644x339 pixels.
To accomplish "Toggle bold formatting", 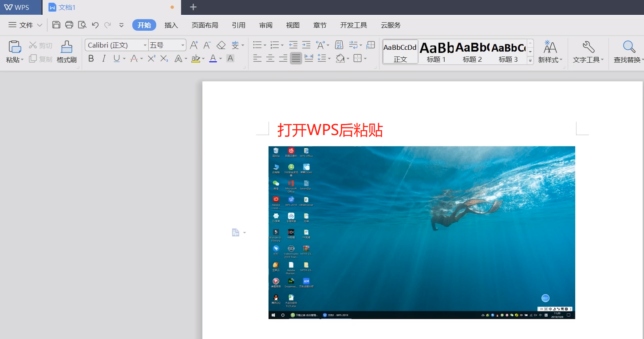I will [91, 58].
